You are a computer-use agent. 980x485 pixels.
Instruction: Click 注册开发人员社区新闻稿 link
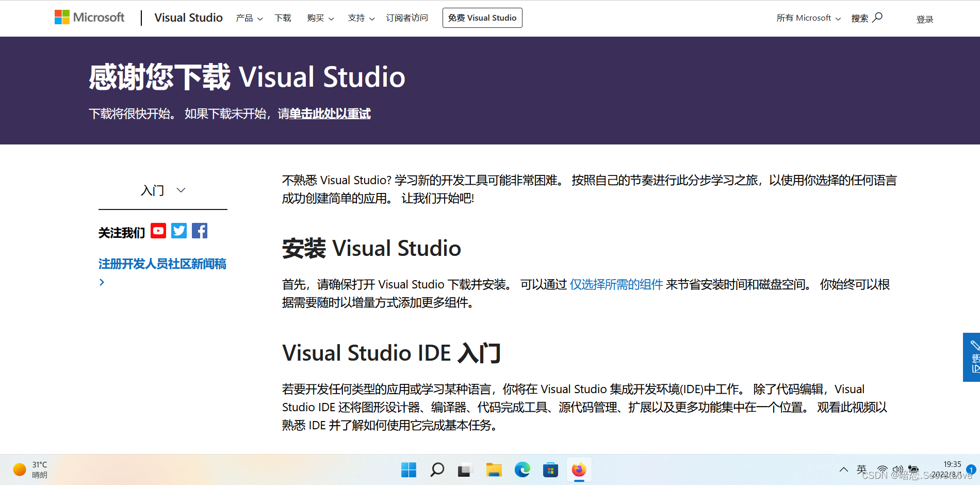[162, 264]
